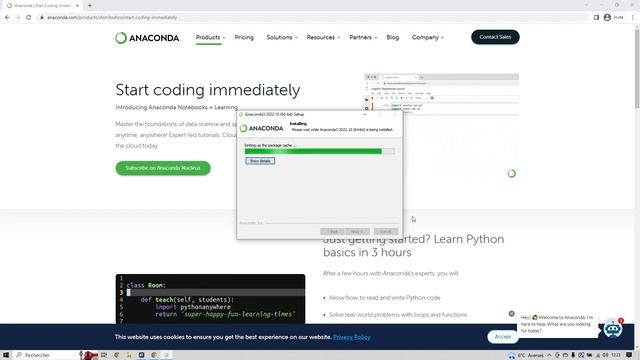Open the chatbot robot icon
640x360 pixels.
point(613,329)
